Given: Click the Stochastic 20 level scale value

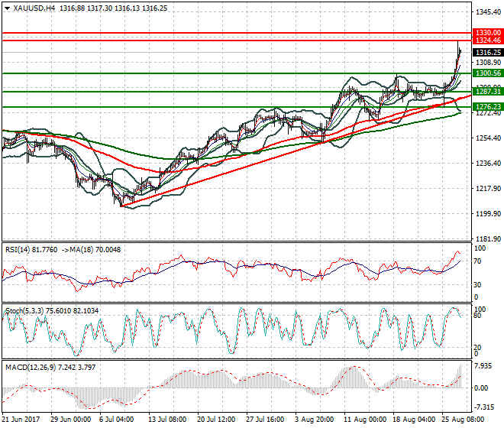Looking at the screenshot, I should pyautogui.click(x=477, y=348).
